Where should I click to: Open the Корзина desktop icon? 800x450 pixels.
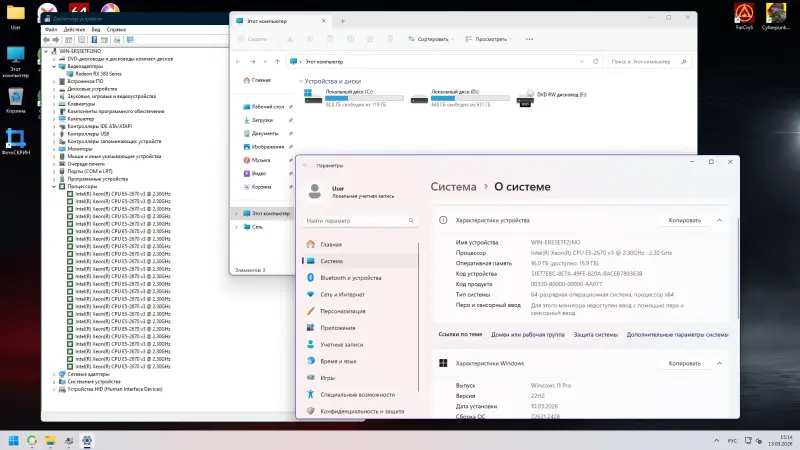point(15,97)
